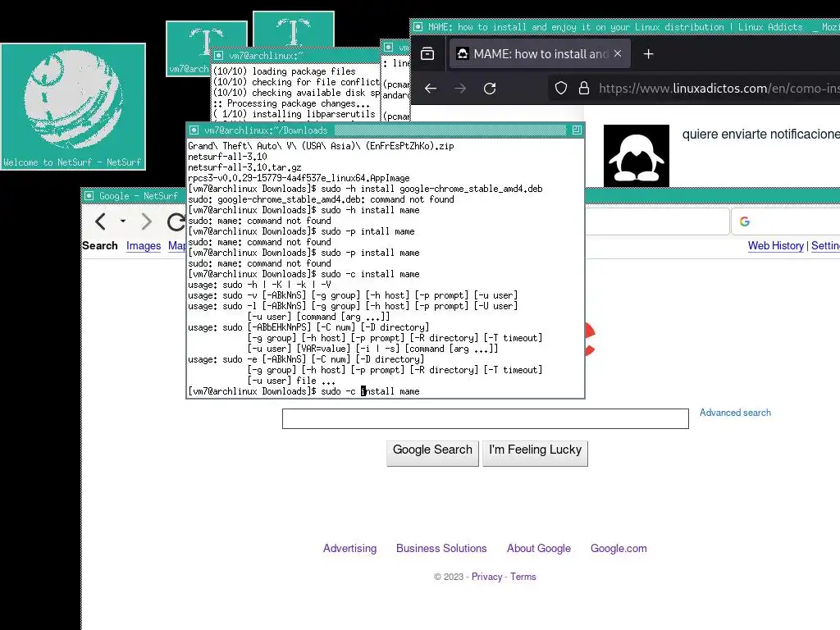The width and height of the screenshot is (840, 630).
Task: Open the Web History link
Action: click(776, 246)
